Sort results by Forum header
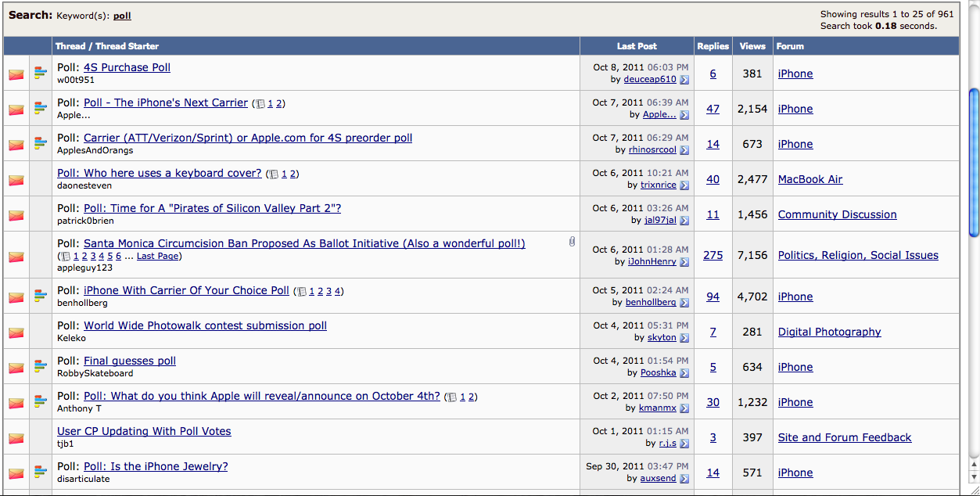Screen dimensions: 980x496 (790, 46)
